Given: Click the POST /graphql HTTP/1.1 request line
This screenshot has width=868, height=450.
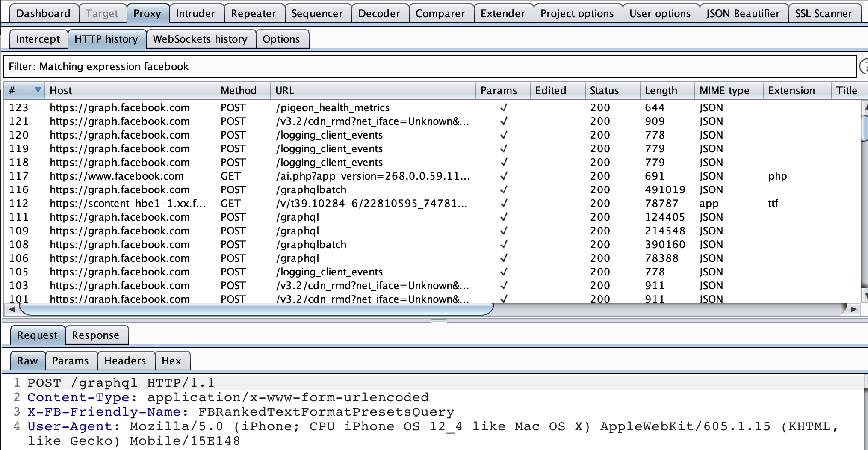Looking at the screenshot, I should (121, 382).
